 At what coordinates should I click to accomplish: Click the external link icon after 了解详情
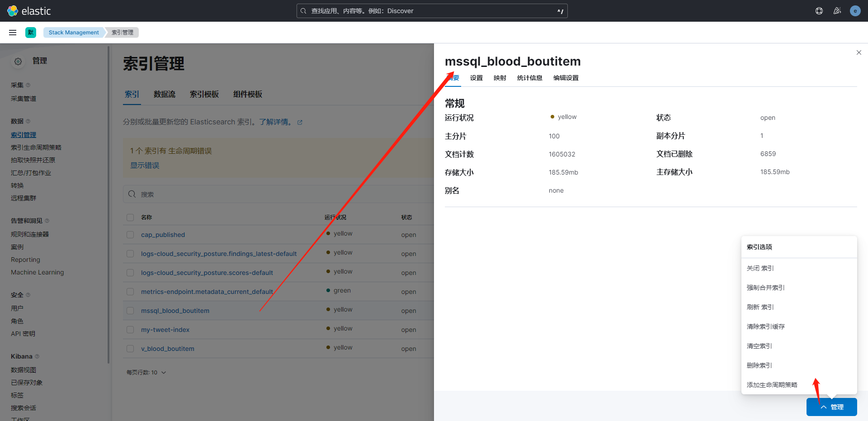pos(300,123)
